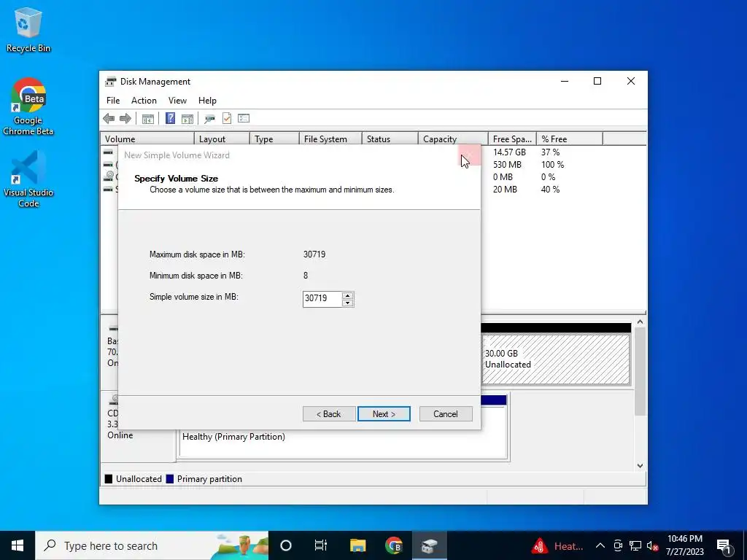Screen dimensions: 747x560
Task: Click Next in the volume wizard
Action: click(384, 414)
